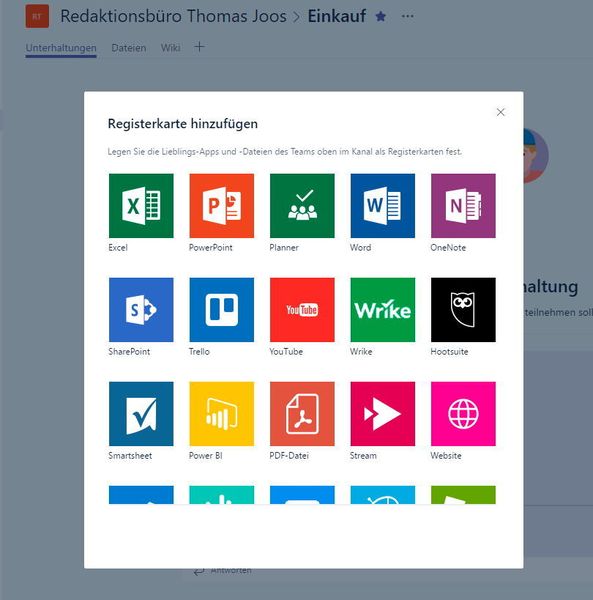Select the Planner app tile

click(x=302, y=205)
